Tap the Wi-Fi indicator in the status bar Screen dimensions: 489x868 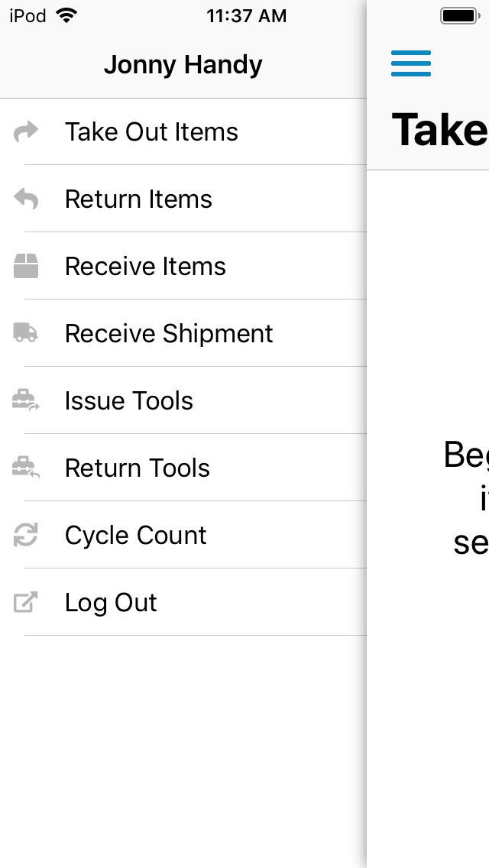tap(67, 16)
